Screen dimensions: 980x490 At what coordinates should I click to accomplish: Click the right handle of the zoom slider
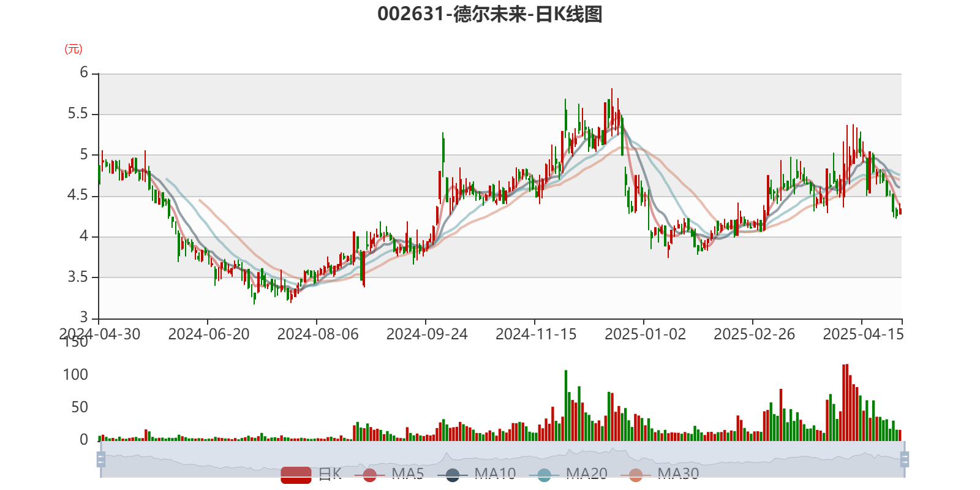pyautogui.click(x=905, y=459)
